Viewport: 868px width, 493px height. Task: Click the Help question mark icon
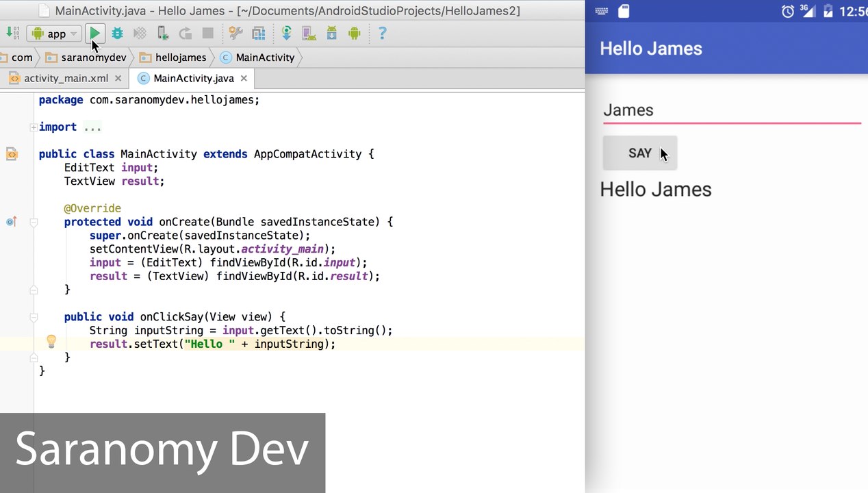pyautogui.click(x=382, y=33)
